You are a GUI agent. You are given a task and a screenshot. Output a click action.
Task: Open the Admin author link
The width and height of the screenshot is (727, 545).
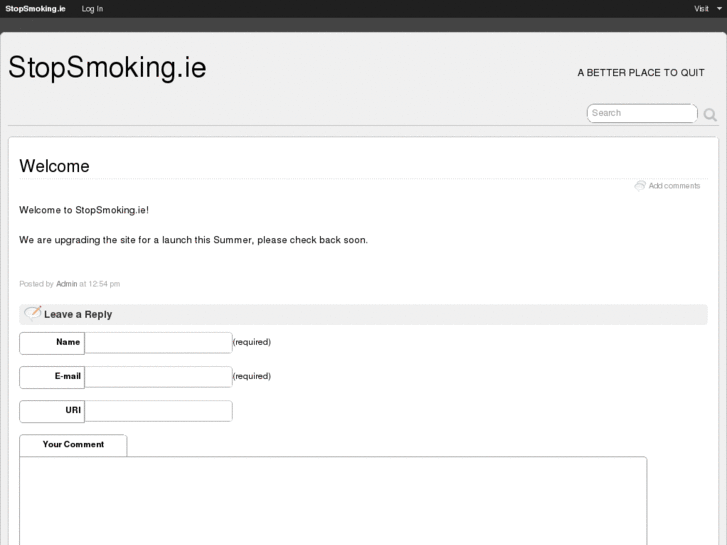pos(66,284)
